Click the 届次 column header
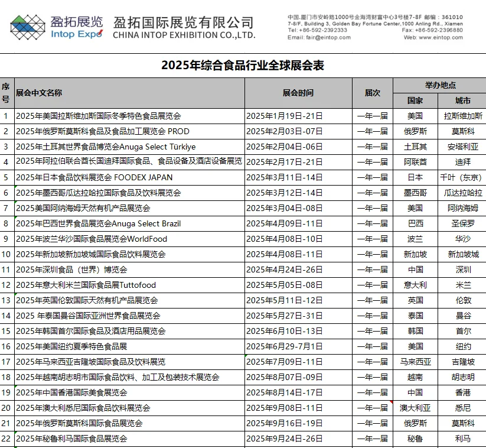The height and width of the screenshot is (448, 486). (x=373, y=92)
